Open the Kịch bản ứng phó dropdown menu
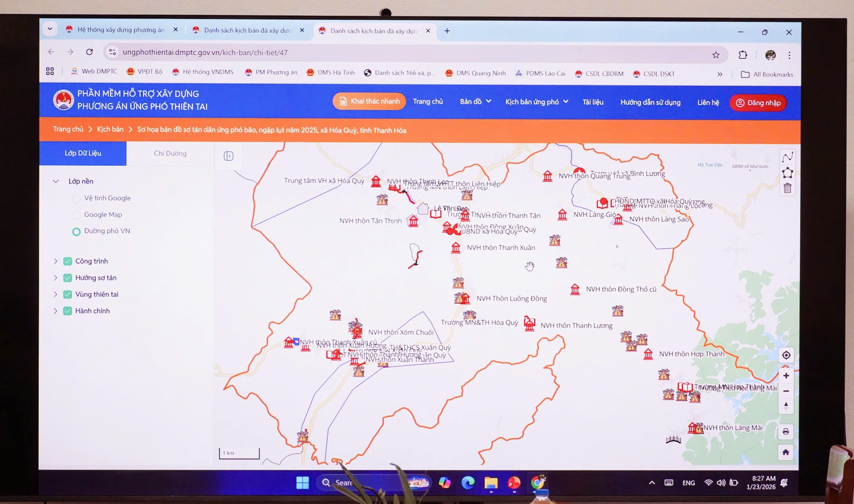Screen dimensions: 854x504 pos(536,102)
